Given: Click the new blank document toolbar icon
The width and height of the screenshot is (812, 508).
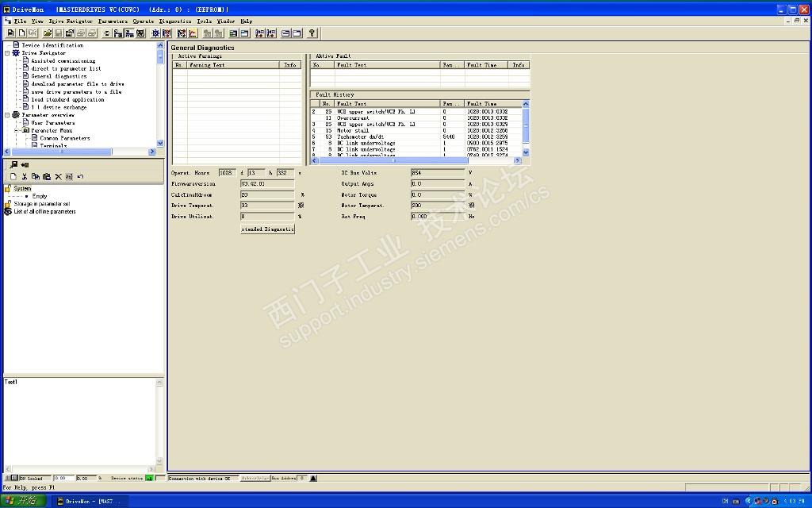Looking at the screenshot, I should tap(21, 33).
